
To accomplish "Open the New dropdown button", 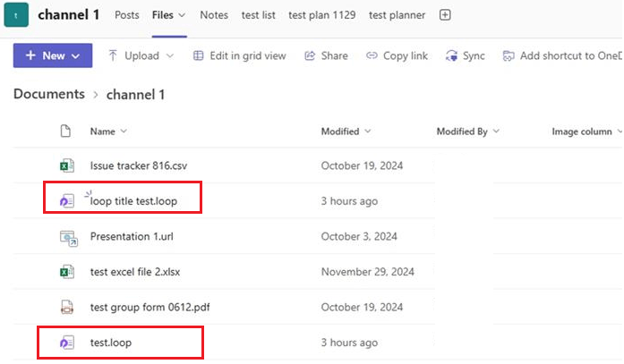I will pyautogui.click(x=53, y=55).
